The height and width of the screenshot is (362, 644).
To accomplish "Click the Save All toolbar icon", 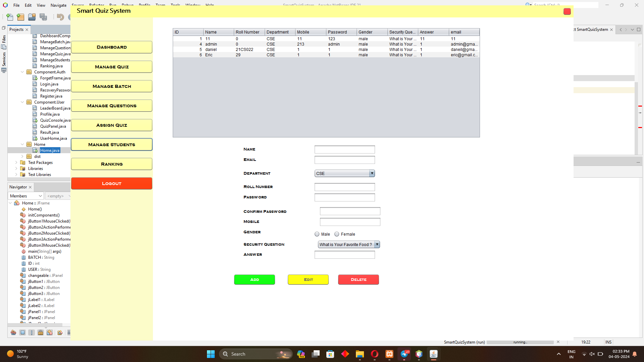I will coord(43,17).
